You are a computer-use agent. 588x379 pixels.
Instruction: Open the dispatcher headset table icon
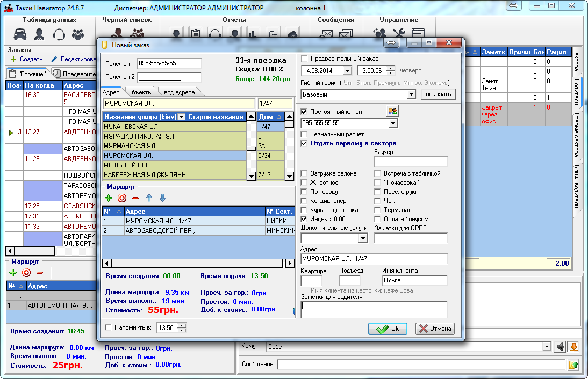tap(59, 35)
